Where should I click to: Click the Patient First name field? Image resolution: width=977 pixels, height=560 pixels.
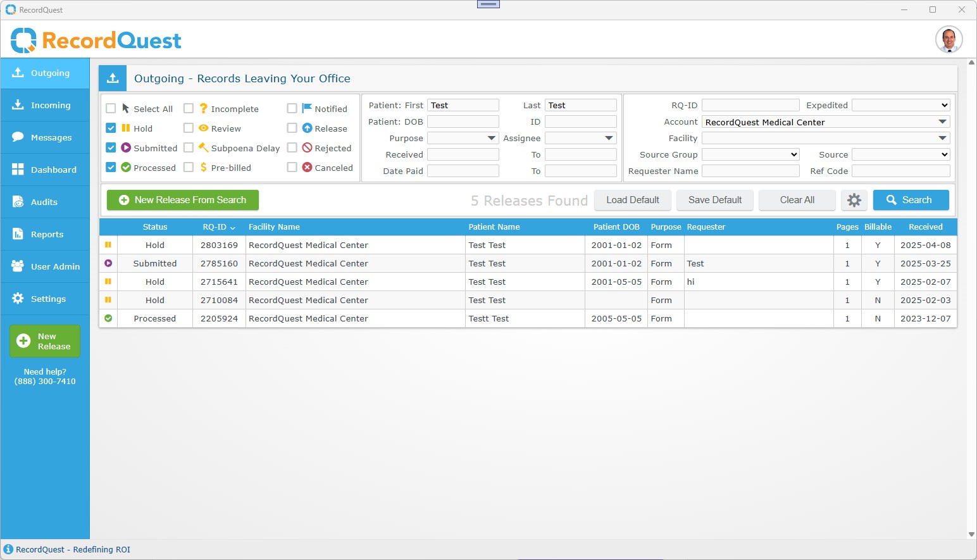(x=463, y=105)
